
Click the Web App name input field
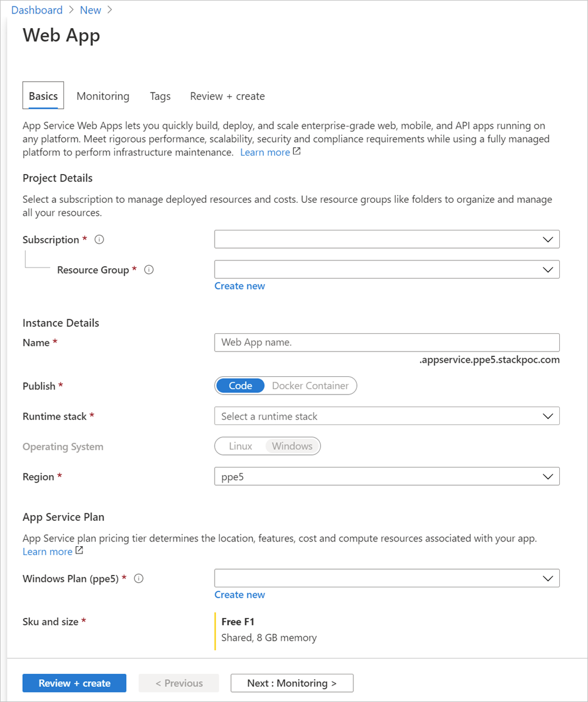[x=386, y=342]
